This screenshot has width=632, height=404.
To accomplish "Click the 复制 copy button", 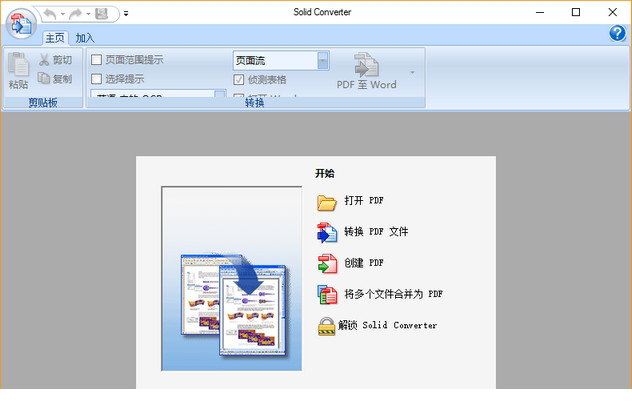I will click(x=55, y=79).
